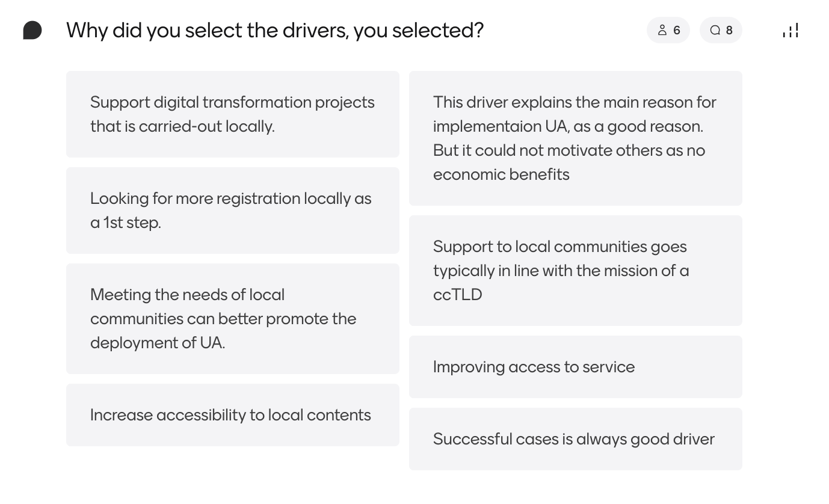The image size is (829, 504).
Task: Click the 'Support to local communities' ccTLD card
Action: point(576,271)
